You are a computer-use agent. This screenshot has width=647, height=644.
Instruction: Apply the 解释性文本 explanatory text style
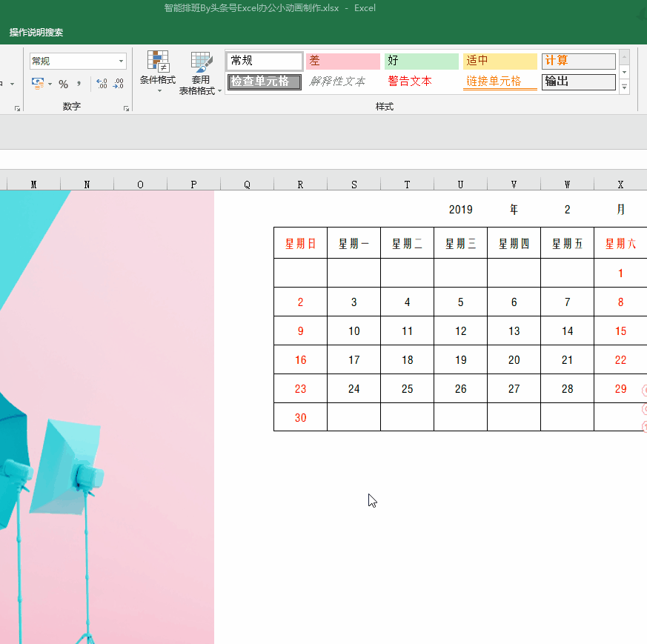(343, 82)
